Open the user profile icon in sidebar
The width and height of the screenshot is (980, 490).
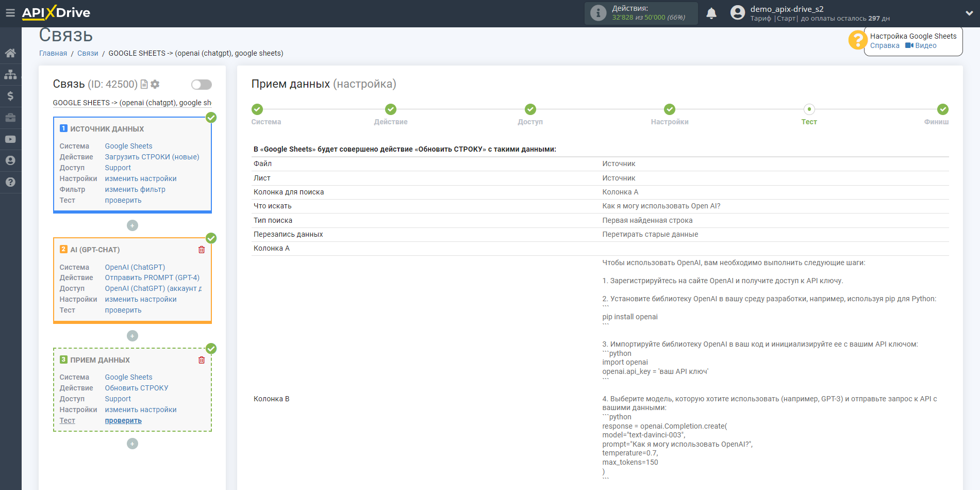[10, 160]
